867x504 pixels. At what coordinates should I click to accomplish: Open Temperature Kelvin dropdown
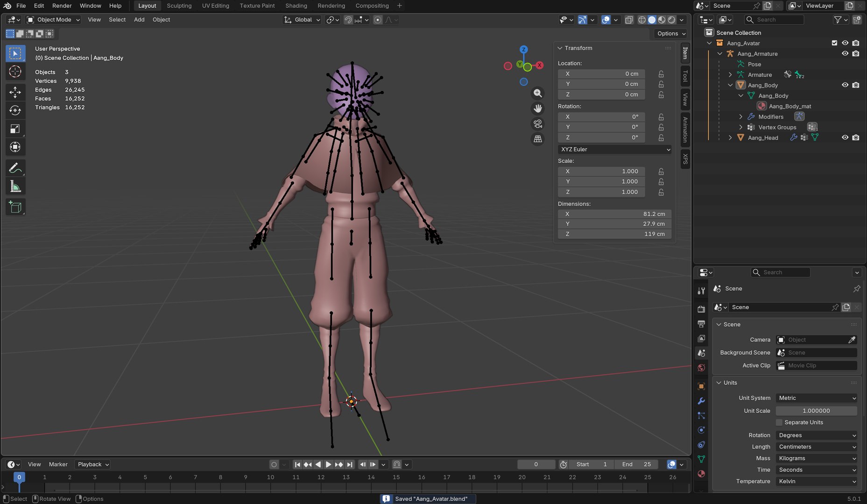coord(817,481)
